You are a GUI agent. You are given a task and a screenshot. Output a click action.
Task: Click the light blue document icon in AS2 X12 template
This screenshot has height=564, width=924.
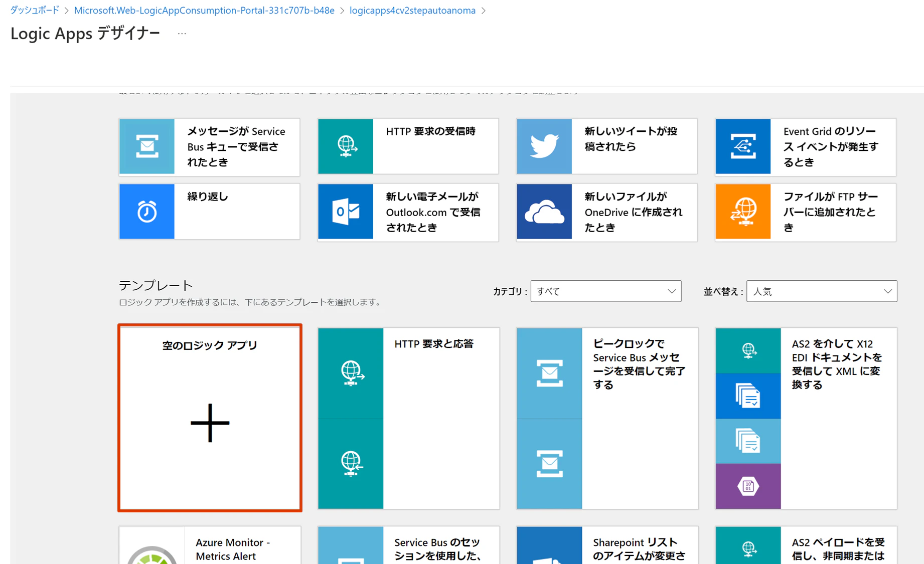tap(748, 441)
